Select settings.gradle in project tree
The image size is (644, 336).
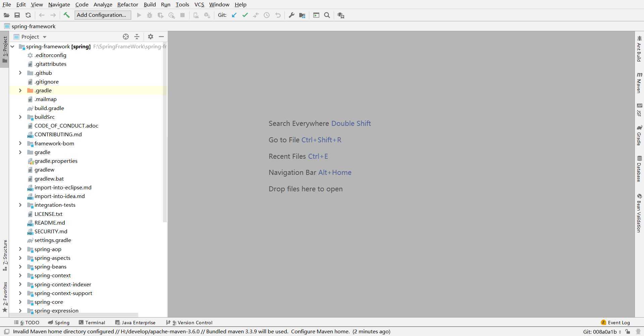point(53,240)
